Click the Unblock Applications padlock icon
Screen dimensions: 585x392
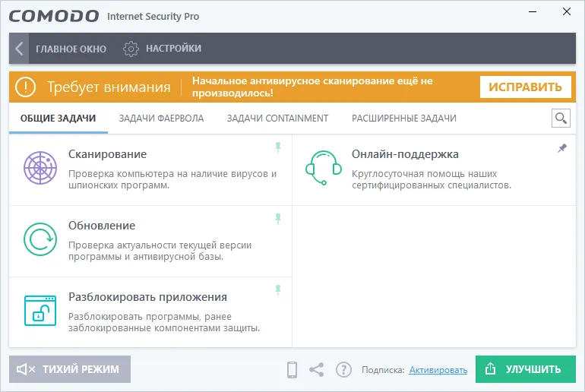pos(40,311)
